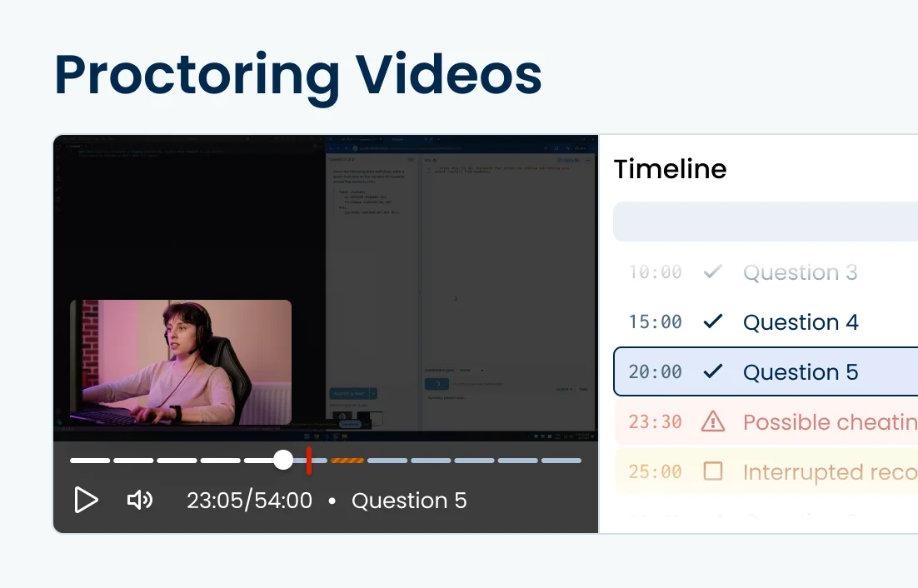
Task: Click the Submit & Next button
Action: point(350,393)
